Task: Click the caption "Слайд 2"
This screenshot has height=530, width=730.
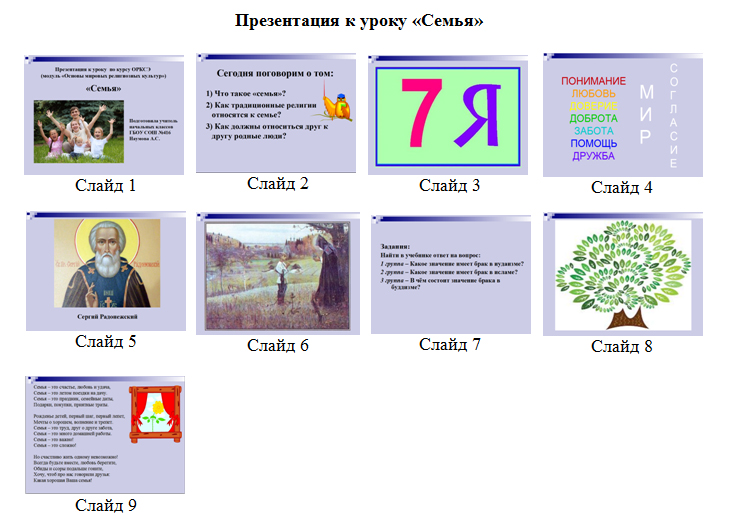Action: pyautogui.click(x=278, y=183)
